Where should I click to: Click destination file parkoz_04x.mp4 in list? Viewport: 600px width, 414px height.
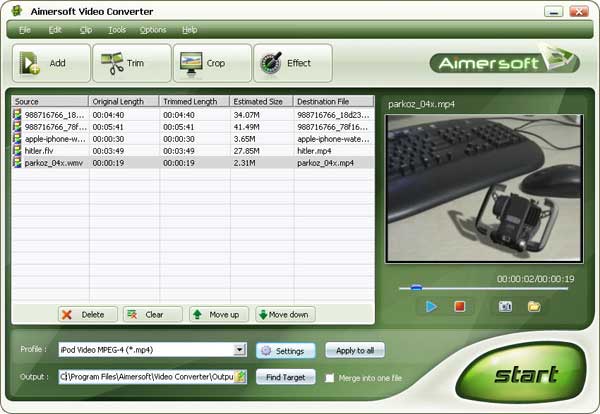pos(325,163)
